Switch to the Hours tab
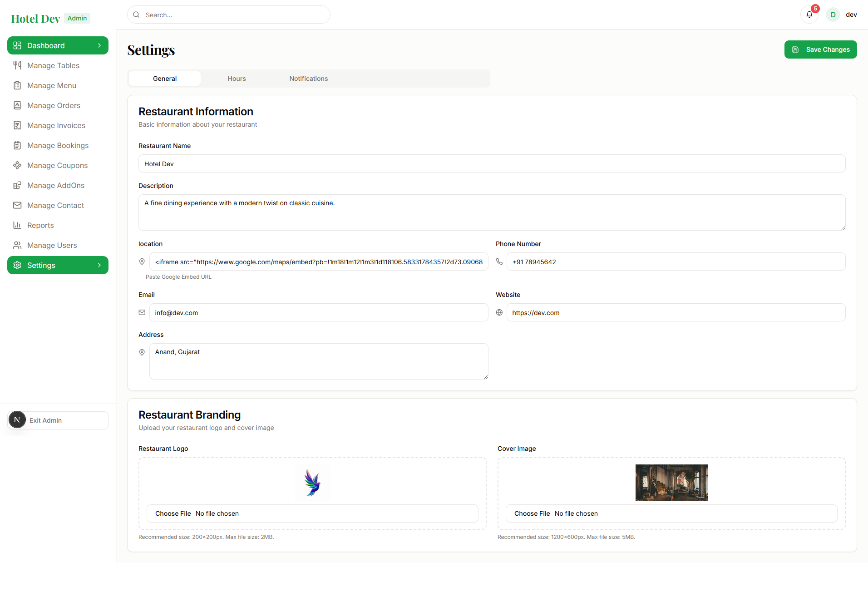This screenshot has height=602, width=868. tap(237, 79)
